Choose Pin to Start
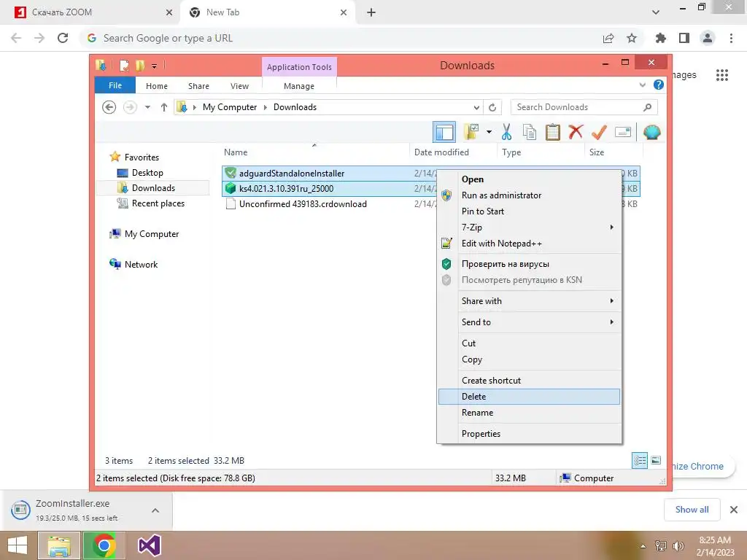747x560 pixels. [529, 211]
